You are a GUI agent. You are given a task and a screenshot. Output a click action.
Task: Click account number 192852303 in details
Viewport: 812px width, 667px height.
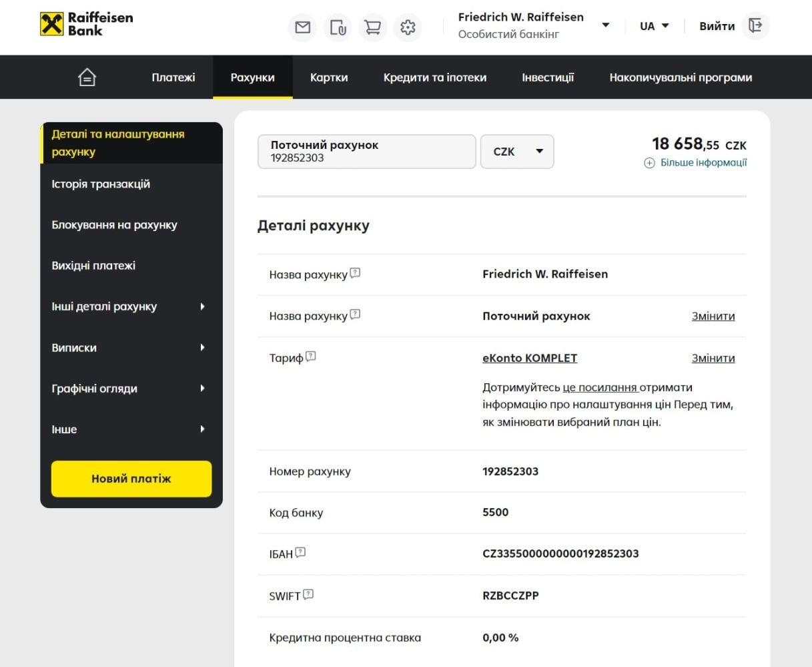510,471
